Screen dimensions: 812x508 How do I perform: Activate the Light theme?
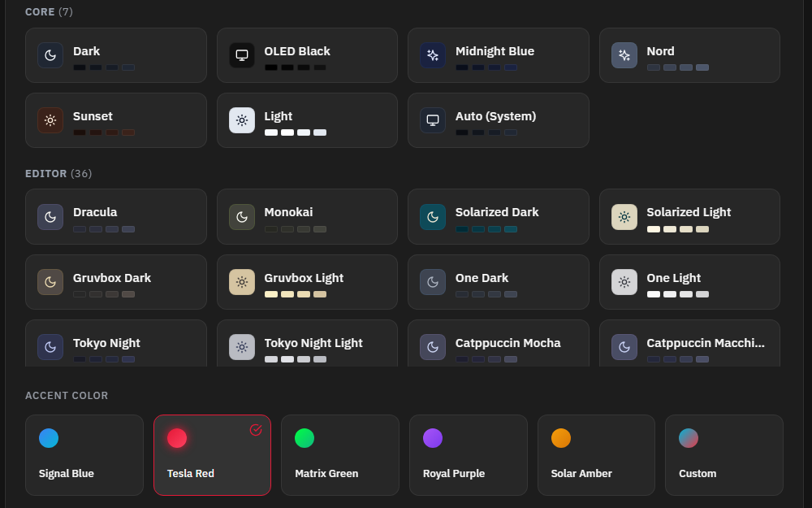(x=307, y=120)
